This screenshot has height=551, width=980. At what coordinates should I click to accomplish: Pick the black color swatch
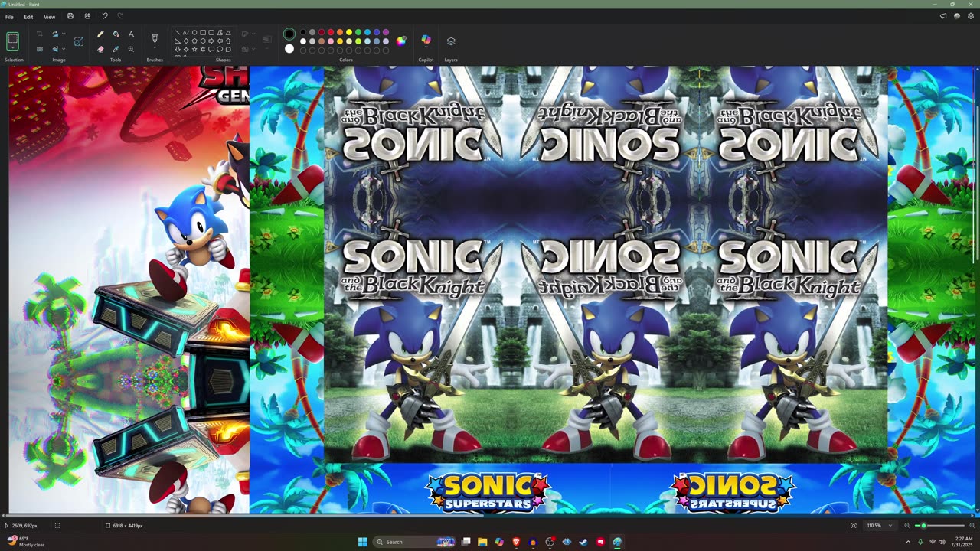303,33
